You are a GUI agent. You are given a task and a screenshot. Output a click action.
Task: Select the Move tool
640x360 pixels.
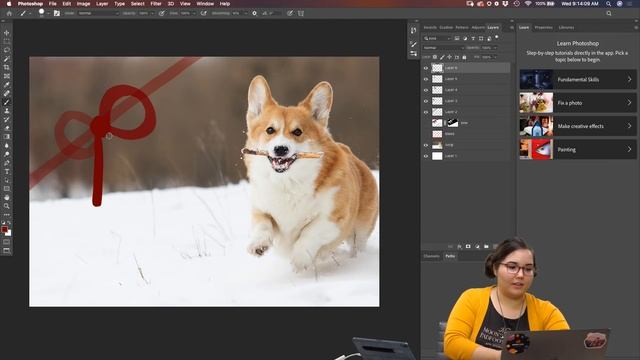(7, 33)
